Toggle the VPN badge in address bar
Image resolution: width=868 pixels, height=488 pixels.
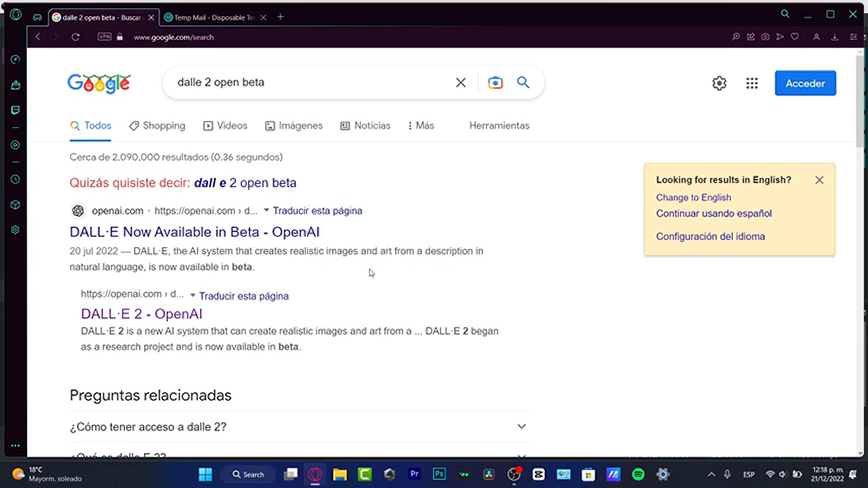(104, 37)
